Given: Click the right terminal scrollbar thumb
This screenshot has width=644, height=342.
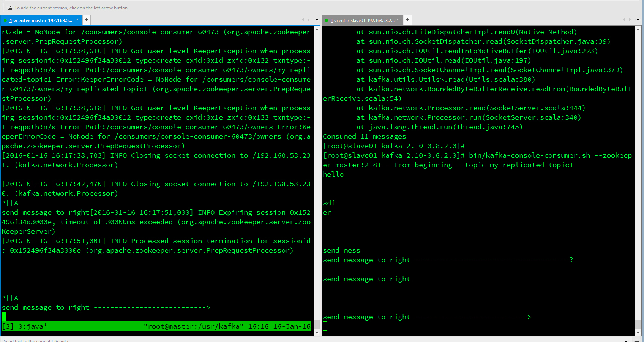Looking at the screenshot, I should pyautogui.click(x=638, y=324).
